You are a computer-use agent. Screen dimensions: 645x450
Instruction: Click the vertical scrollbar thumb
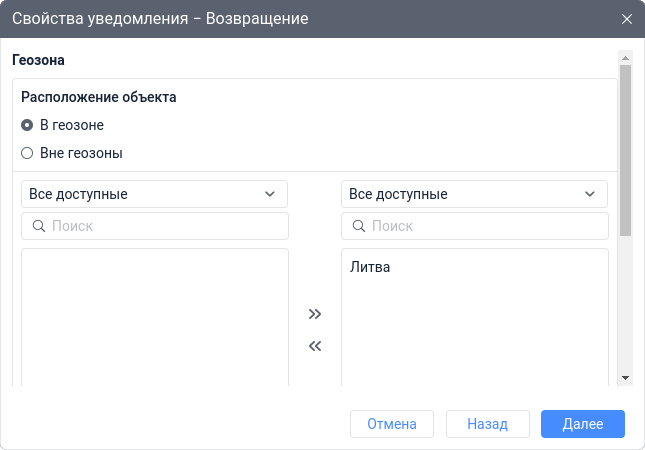tap(625, 150)
